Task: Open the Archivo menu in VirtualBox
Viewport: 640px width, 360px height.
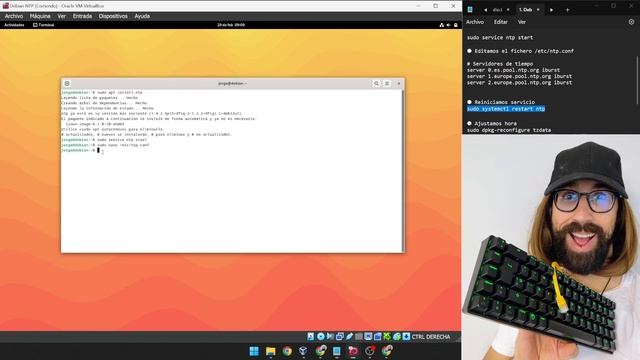Action: tap(13, 16)
